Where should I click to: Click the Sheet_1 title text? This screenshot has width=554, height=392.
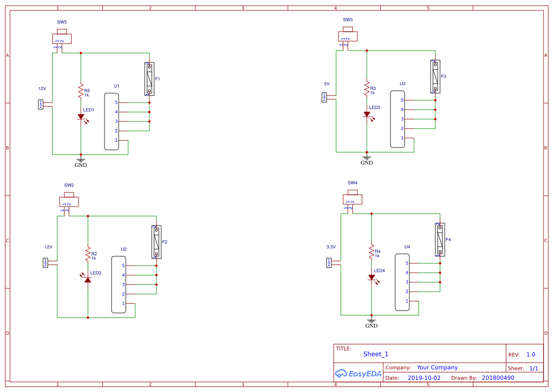pyautogui.click(x=376, y=354)
